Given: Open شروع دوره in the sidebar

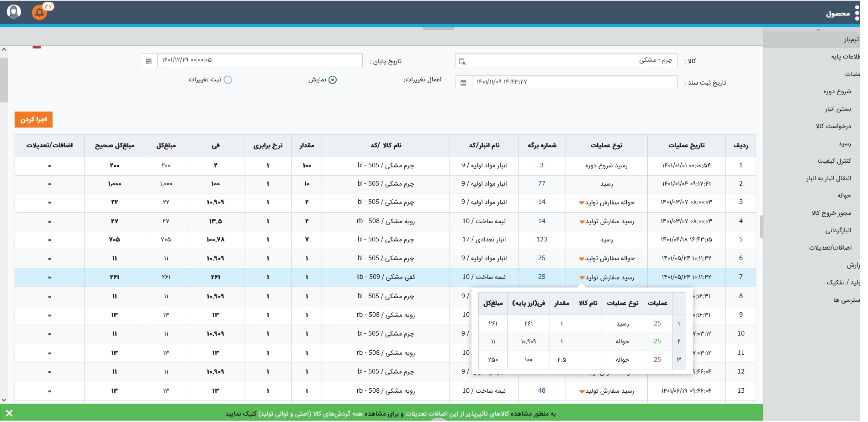Looking at the screenshot, I should coord(837,92).
